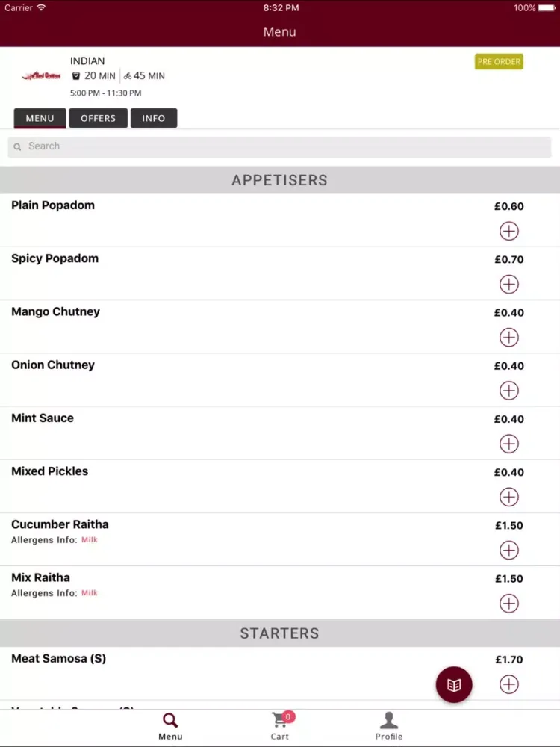Add Onion Chutney using plus icon
Screen dimensions: 560x747
(x=508, y=391)
